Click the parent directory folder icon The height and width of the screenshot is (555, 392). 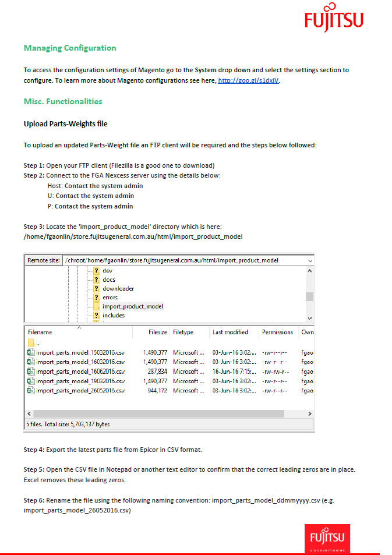[x=31, y=342]
